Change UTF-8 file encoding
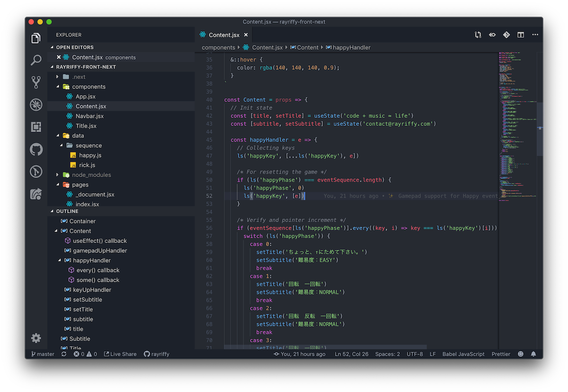 tap(415, 354)
